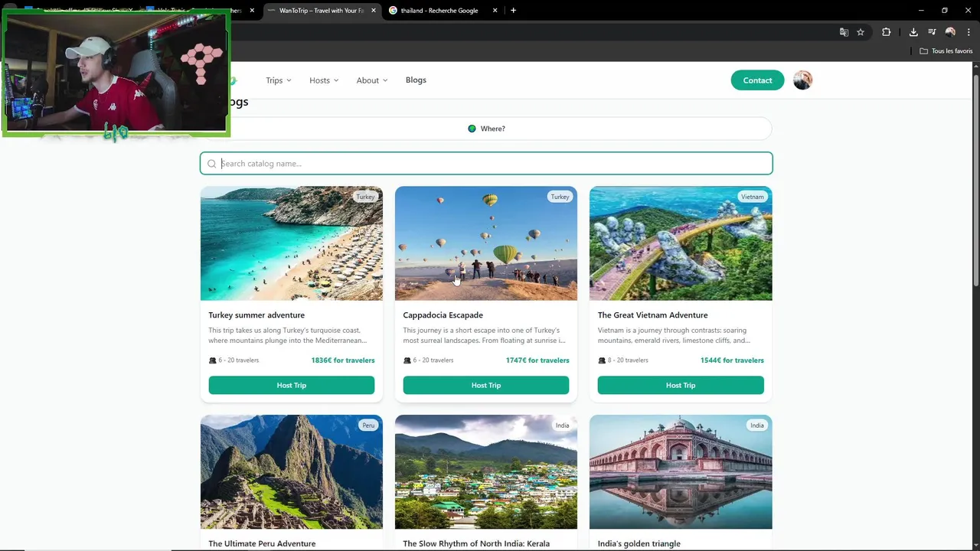Open the Blogs menu item

pyautogui.click(x=416, y=80)
